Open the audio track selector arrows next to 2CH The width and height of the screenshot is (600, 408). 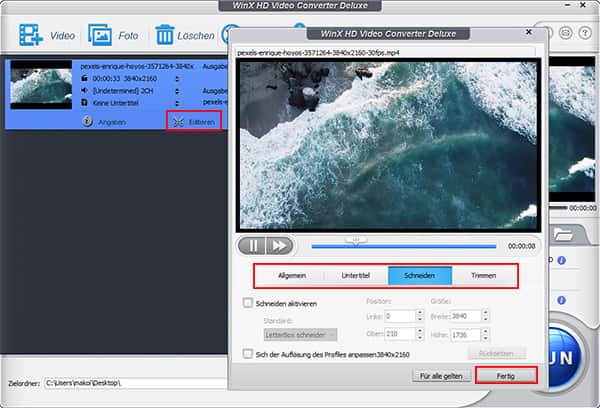pos(177,91)
